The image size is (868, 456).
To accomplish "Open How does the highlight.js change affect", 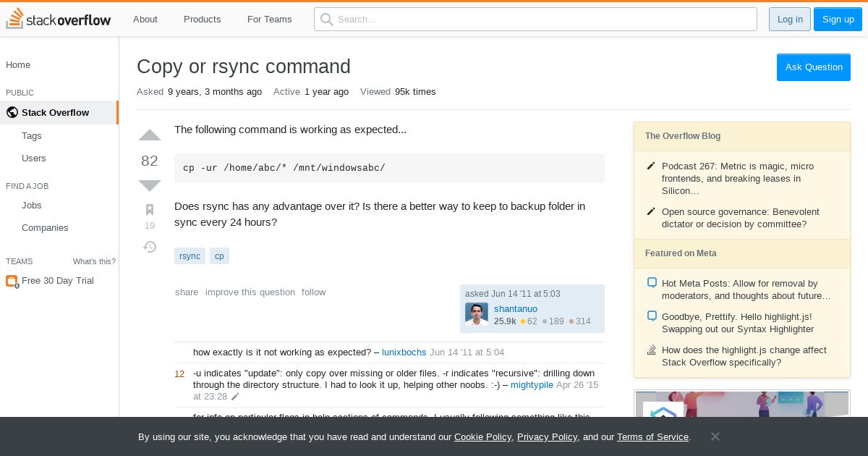I will tap(744, 356).
